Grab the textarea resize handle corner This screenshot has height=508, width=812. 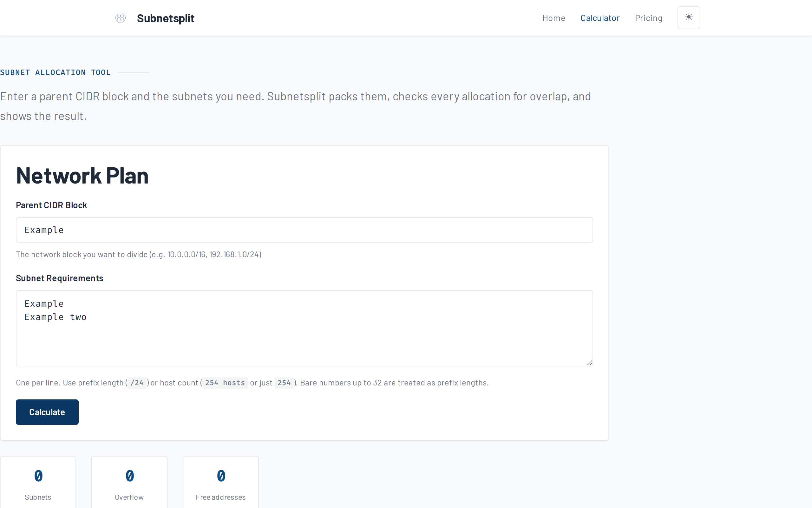click(x=589, y=363)
